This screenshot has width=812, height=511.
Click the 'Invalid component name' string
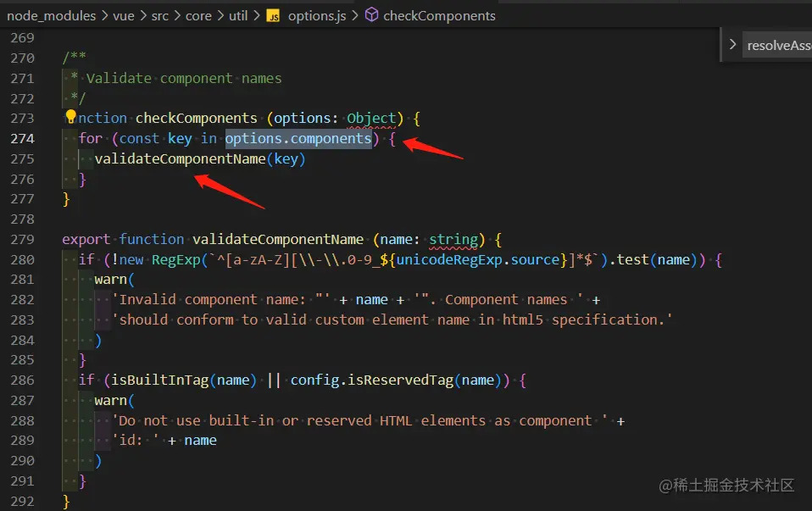click(x=223, y=300)
